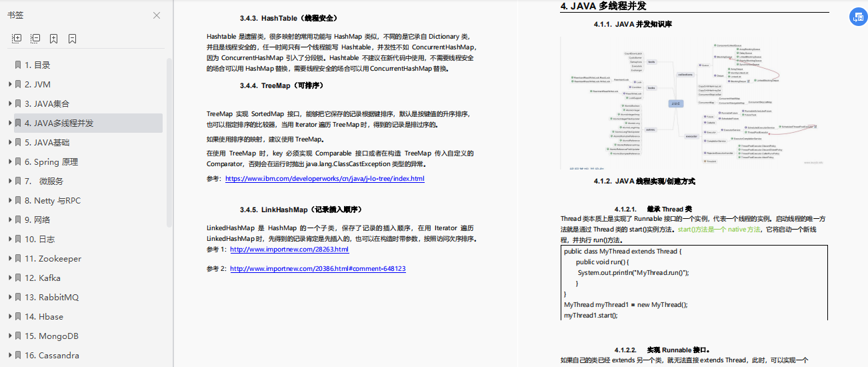Click the J.U.C concurrency mind map image
The width and height of the screenshot is (868, 367).
point(693,103)
